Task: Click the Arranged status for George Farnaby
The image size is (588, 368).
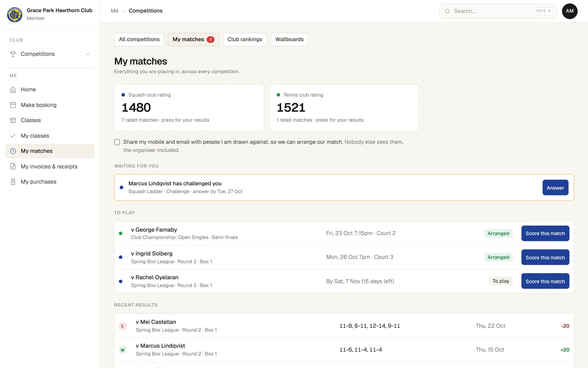Action: pyautogui.click(x=498, y=233)
